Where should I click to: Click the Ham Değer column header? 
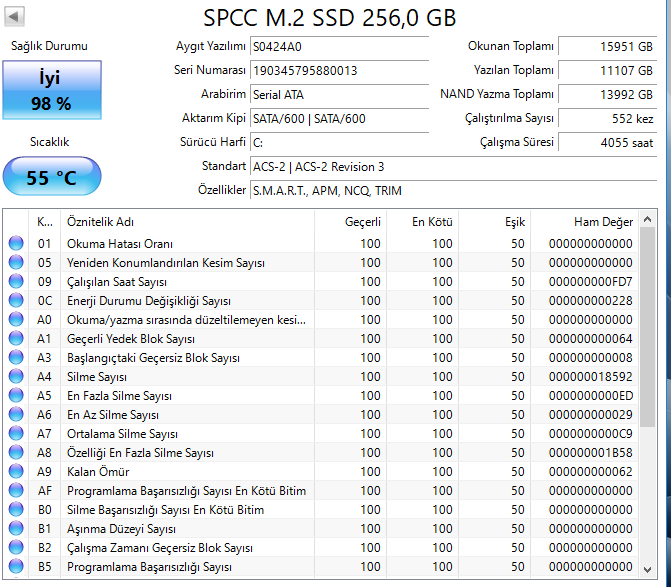pos(584,222)
